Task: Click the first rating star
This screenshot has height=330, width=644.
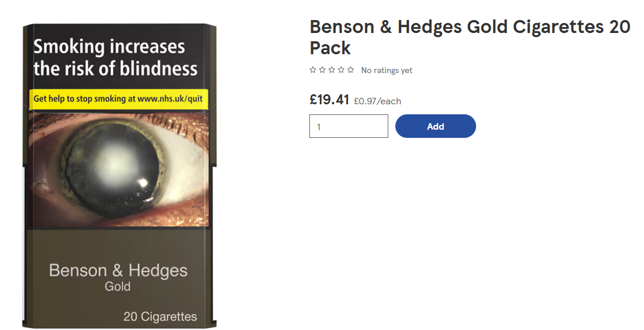Action: 312,70
